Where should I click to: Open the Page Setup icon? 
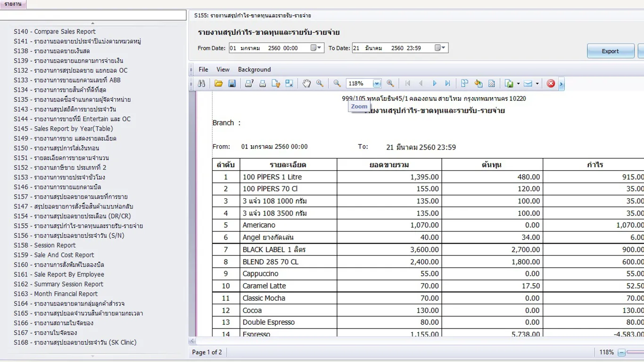point(276,83)
